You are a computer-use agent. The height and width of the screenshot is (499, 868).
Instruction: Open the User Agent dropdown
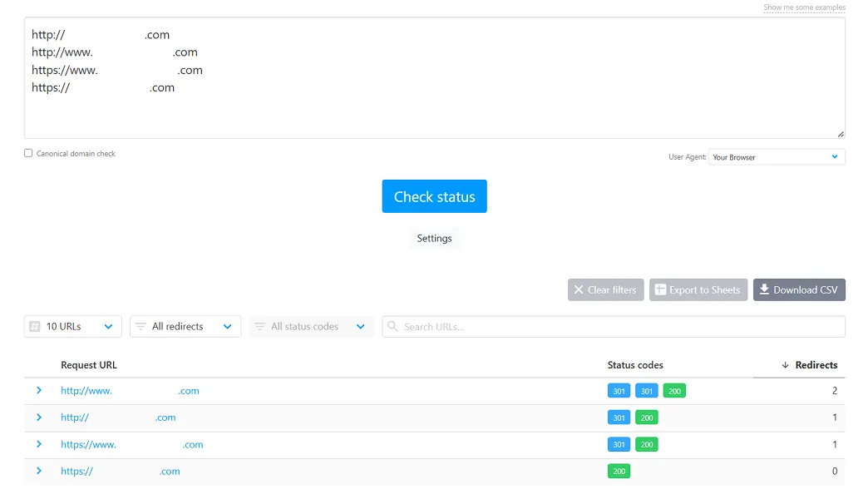coord(776,156)
